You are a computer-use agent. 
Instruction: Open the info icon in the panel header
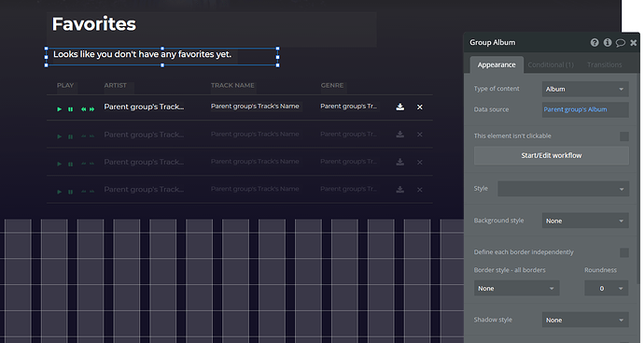[x=607, y=42]
